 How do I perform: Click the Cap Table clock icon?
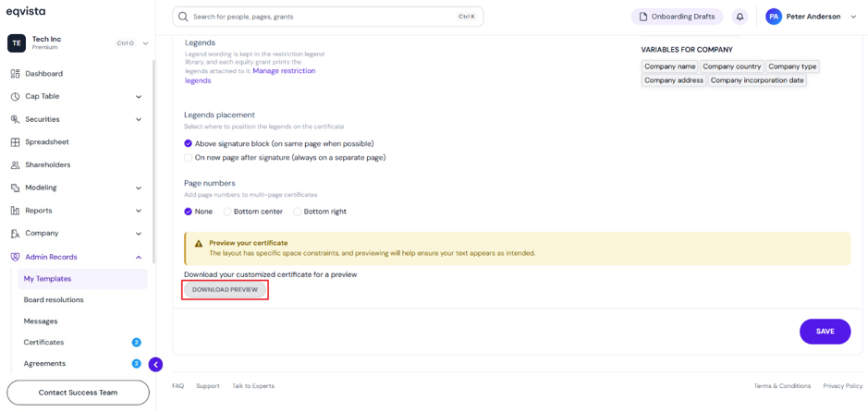pos(15,96)
